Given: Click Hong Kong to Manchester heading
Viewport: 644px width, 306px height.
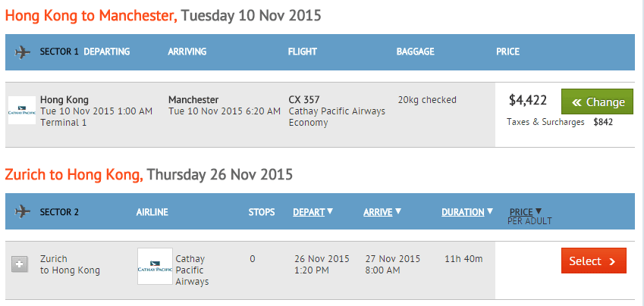Looking at the screenshot, I should pyautogui.click(x=91, y=14).
